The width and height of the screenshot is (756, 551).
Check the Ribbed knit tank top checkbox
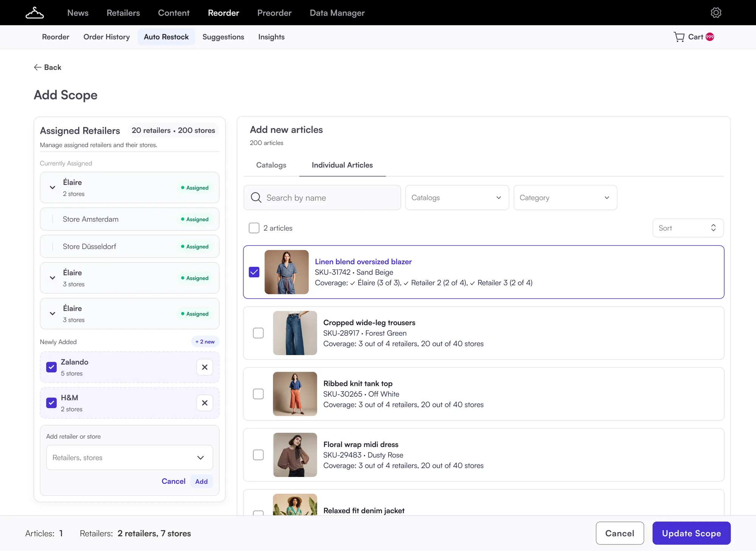click(258, 394)
